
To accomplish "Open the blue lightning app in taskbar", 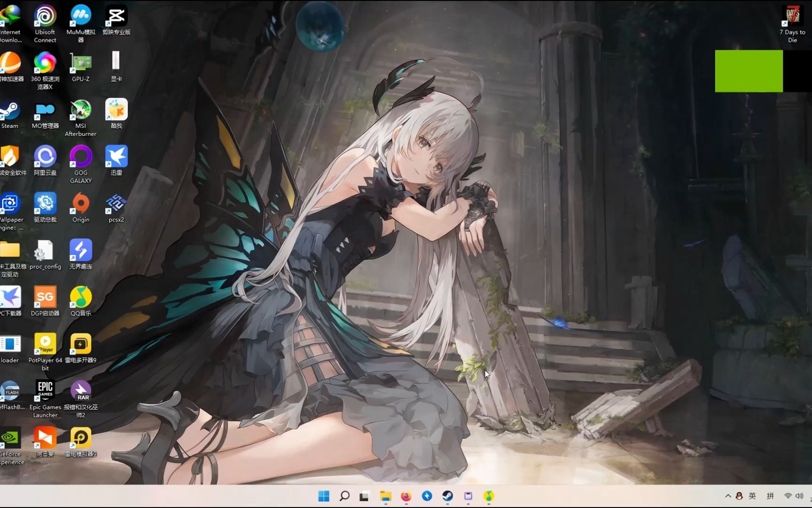I will click(427, 496).
